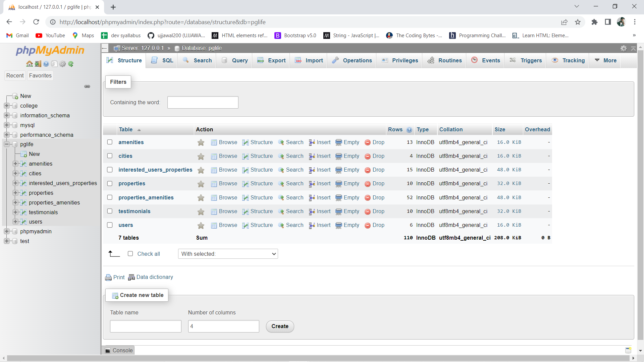This screenshot has height=362, width=644.
Task: Click the Rows help info icon
Action: (x=409, y=130)
